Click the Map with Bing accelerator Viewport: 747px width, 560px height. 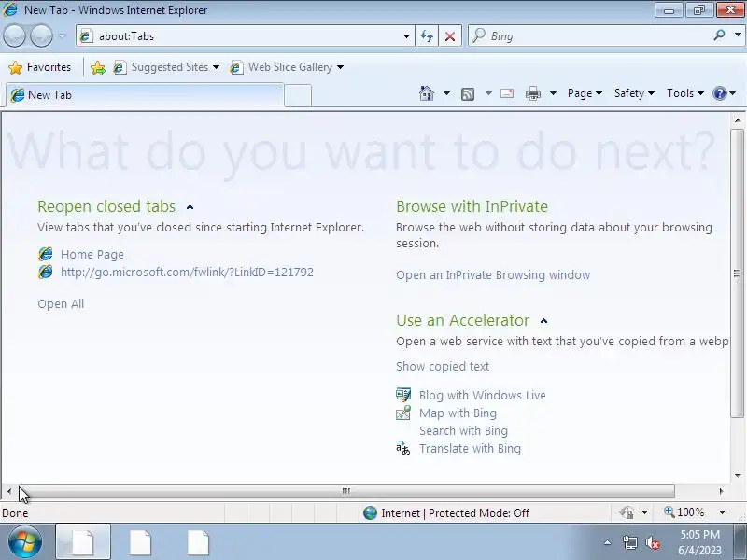[x=458, y=413]
